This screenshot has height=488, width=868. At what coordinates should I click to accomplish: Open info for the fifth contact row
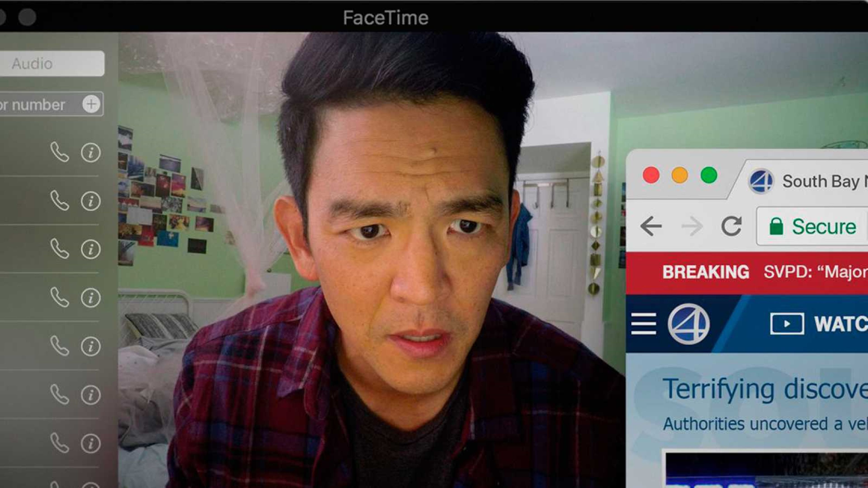[91, 346]
